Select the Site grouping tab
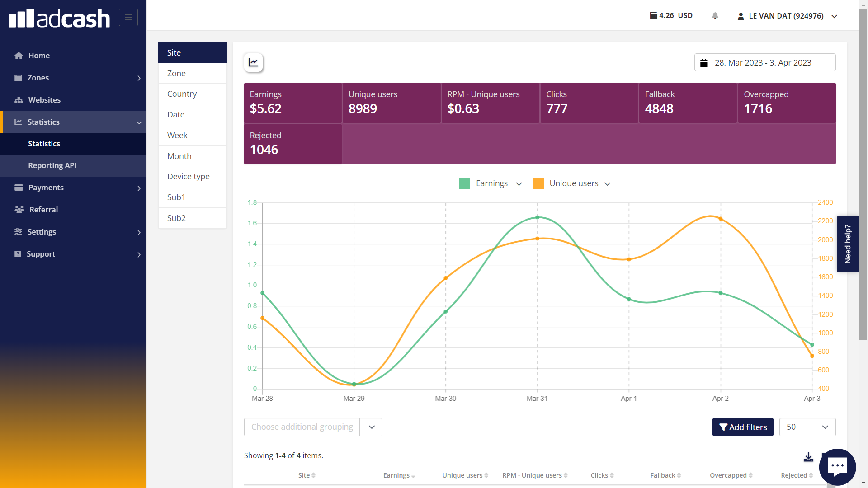The width and height of the screenshot is (868, 488). [x=193, y=52]
